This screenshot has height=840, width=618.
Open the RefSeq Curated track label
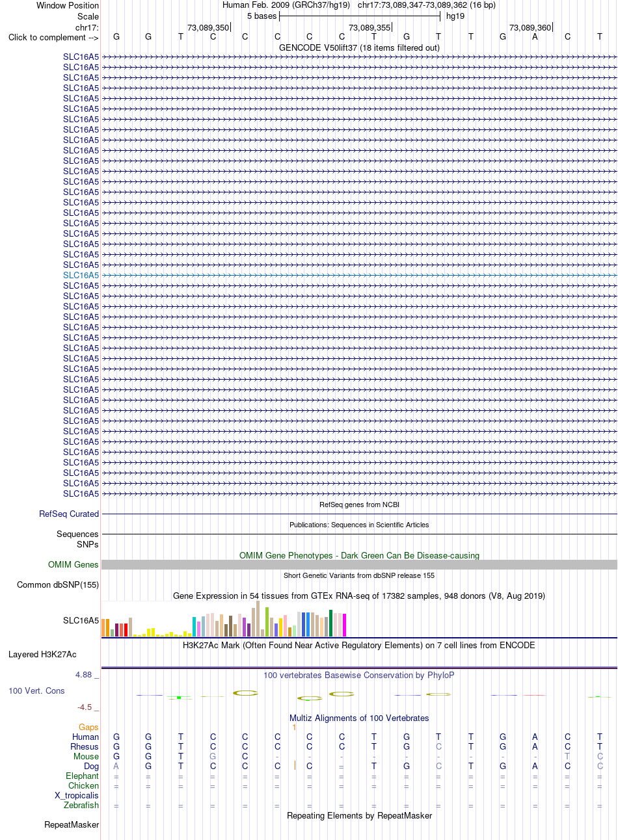(x=69, y=514)
